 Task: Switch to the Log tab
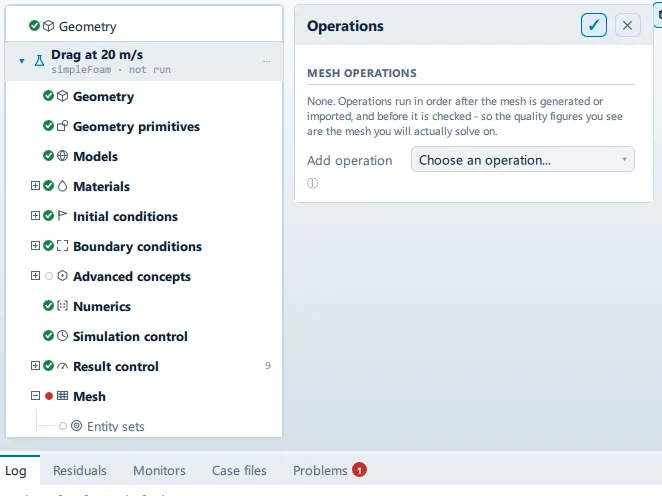click(16, 470)
